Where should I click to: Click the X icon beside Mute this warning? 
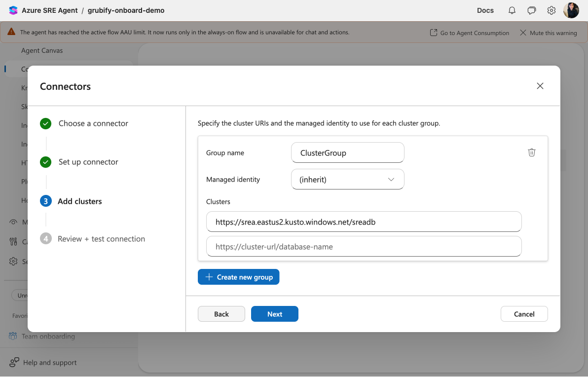tap(523, 33)
